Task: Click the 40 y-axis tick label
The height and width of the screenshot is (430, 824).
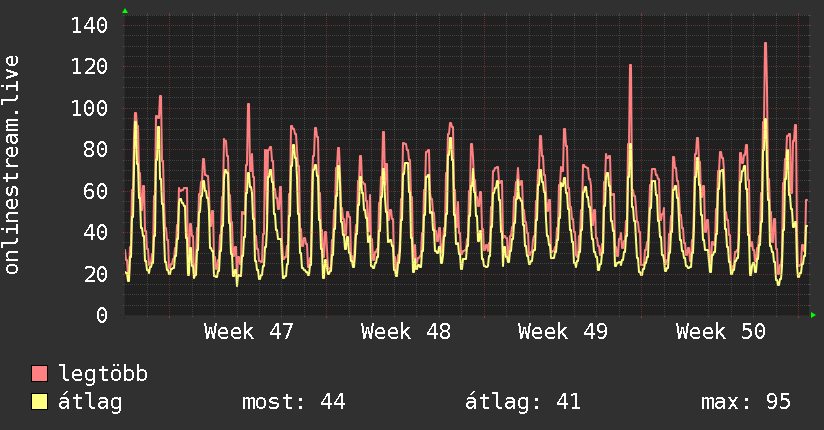Action: (96, 232)
